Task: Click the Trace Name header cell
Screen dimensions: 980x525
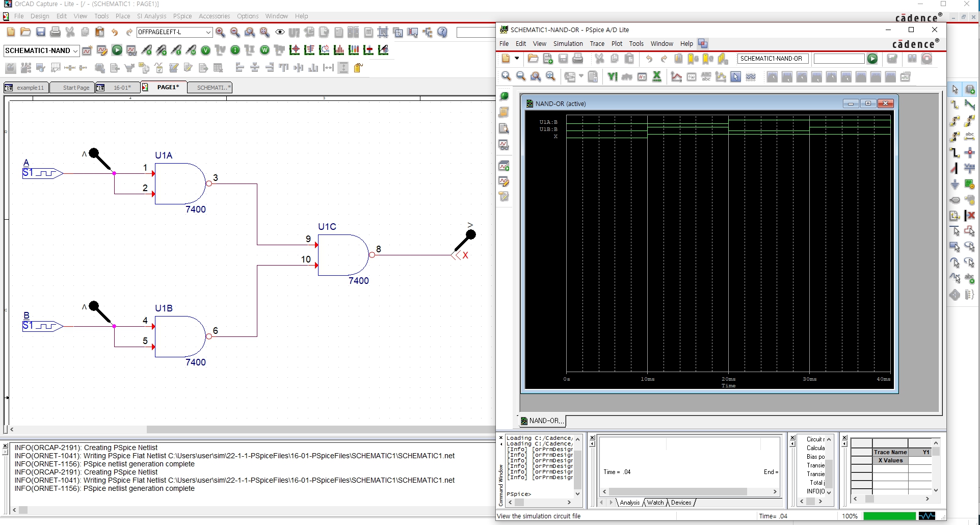Action: point(890,452)
